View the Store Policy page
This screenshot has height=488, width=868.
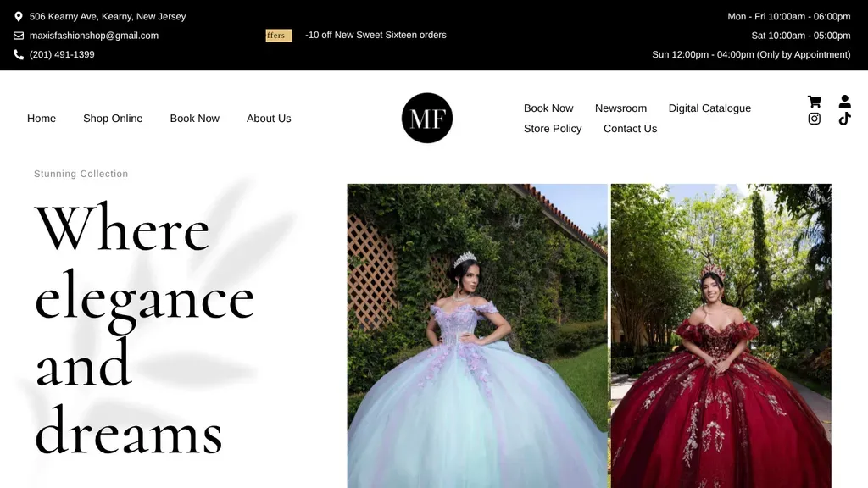pyautogui.click(x=553, y=129)
